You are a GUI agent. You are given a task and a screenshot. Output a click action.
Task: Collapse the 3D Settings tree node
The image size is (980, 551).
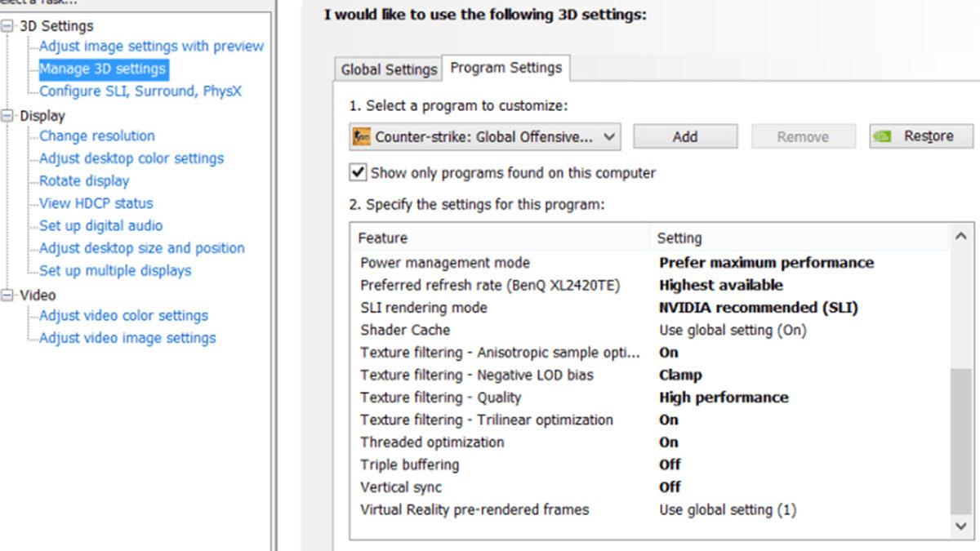pos(8,26)
